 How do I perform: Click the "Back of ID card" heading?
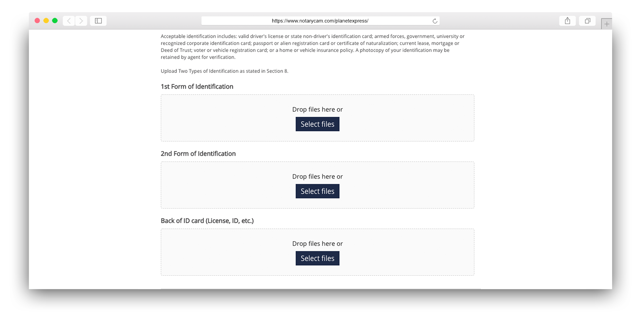(207, 221)
